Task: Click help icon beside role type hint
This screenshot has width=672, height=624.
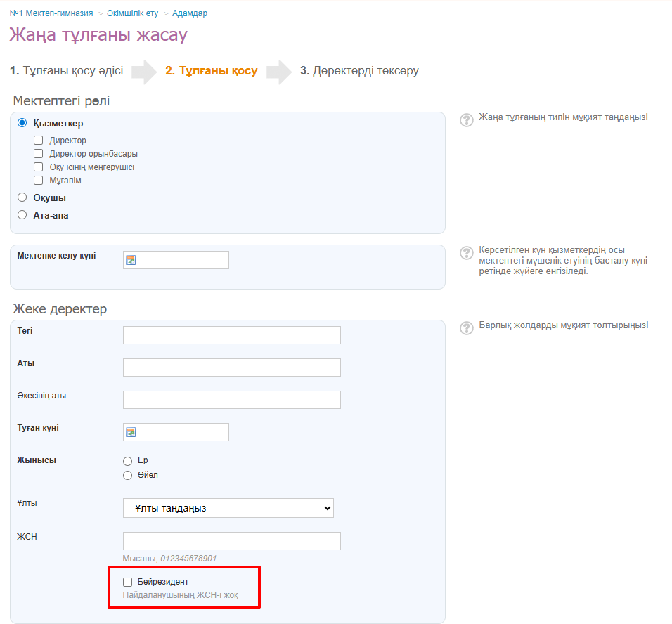Action: tap(466, 120)
